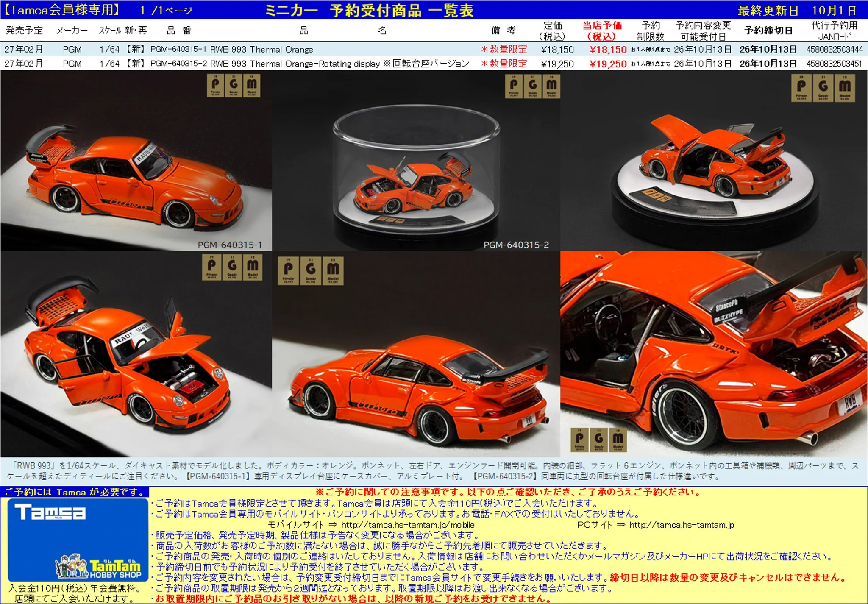Open the rear three-quarter view car photo
868x604 pixels.
(x=416, y=353)
